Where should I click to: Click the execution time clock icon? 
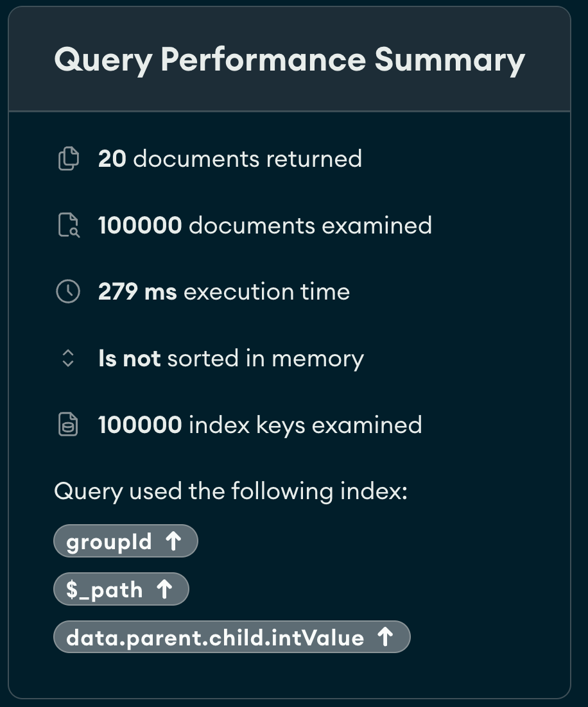[68, 291]
